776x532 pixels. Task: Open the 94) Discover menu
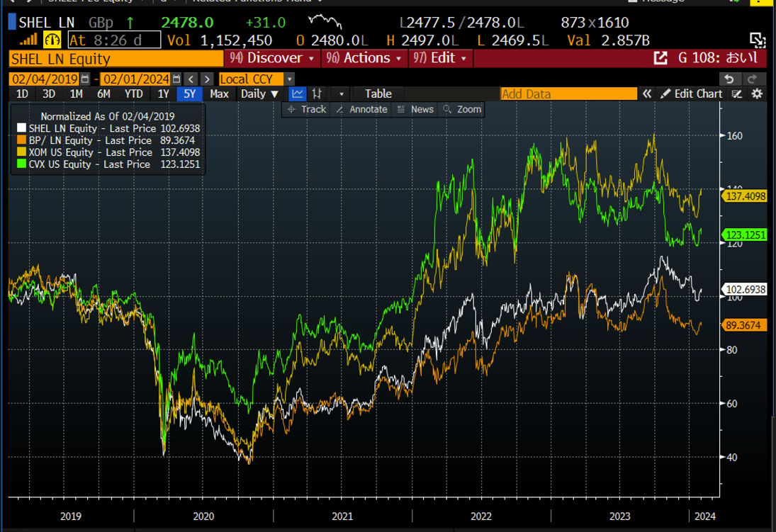tap(271, 58)
